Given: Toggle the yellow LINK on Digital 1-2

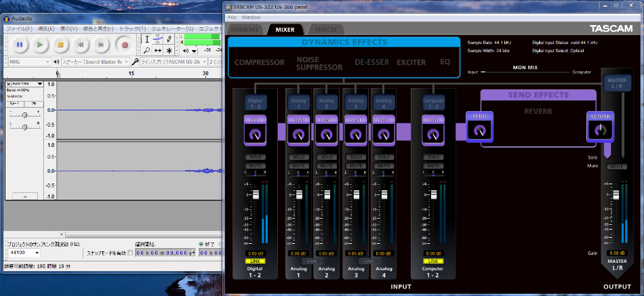Looking at the screenshot, I should 256,261.
